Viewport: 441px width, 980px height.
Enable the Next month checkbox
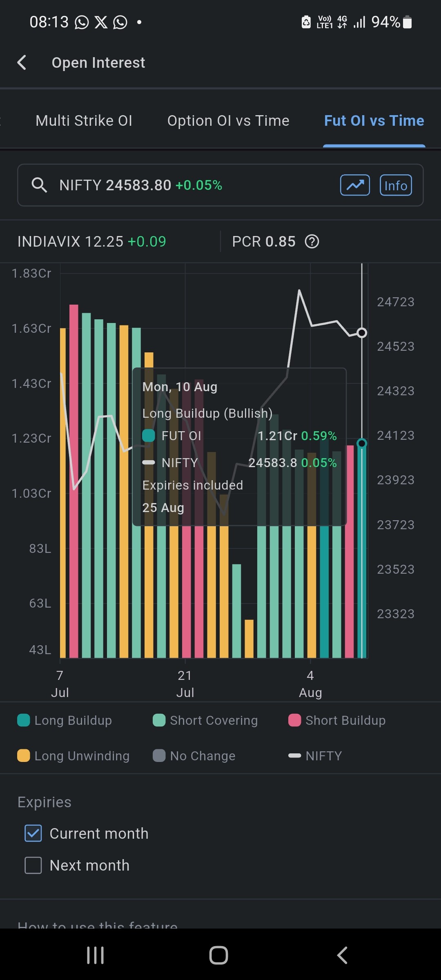pos(33,865)
